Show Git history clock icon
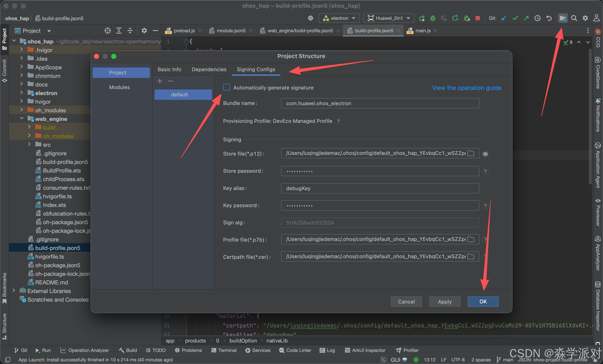603x364 pixels. click(537, 18)
